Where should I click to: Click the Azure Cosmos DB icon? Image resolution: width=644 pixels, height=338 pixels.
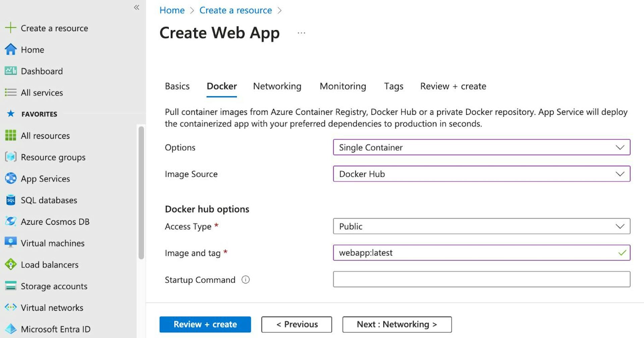[10, 221]
